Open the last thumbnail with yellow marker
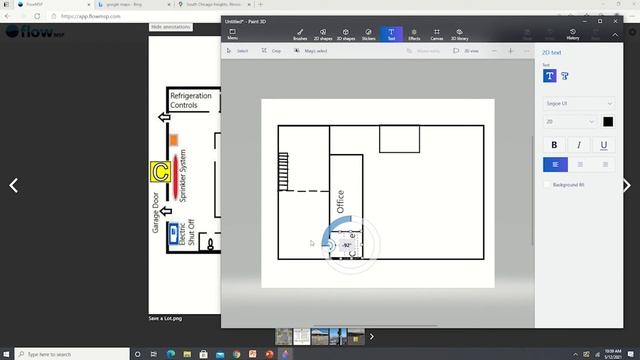Viewport: 640px width, 360px height. pos(356,337)
